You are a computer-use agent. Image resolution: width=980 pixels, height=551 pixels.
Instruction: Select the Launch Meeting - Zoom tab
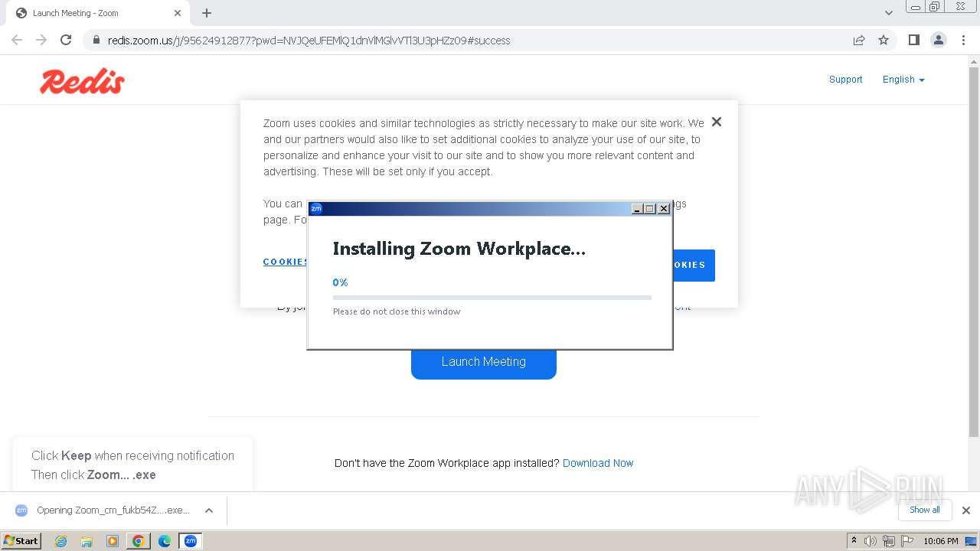97,13
